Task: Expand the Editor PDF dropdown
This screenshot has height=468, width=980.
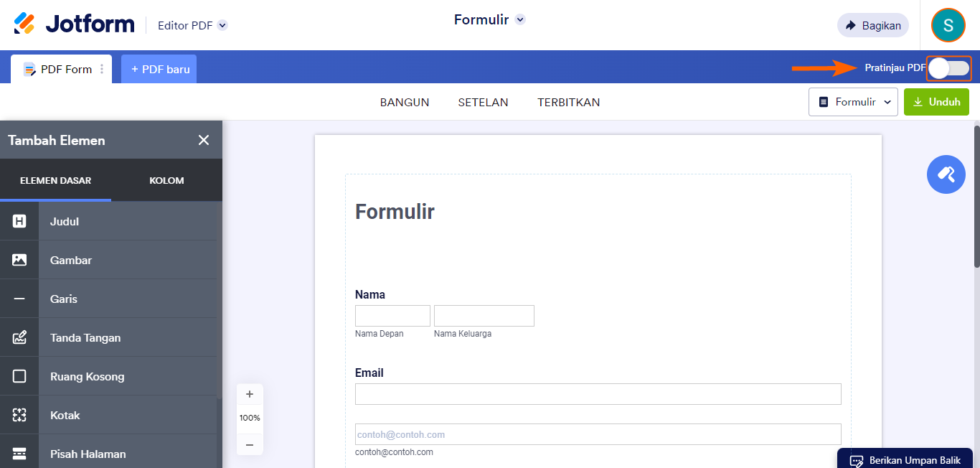Action: tap(222, 26)
